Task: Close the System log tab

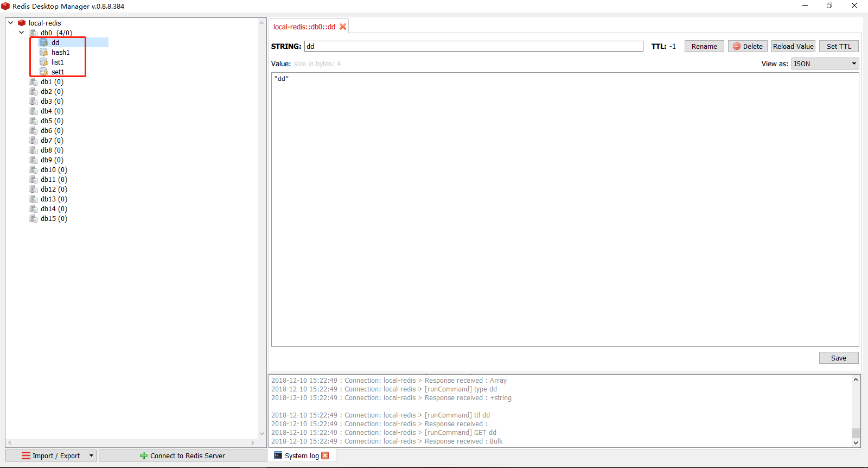Action: [325, 456]
